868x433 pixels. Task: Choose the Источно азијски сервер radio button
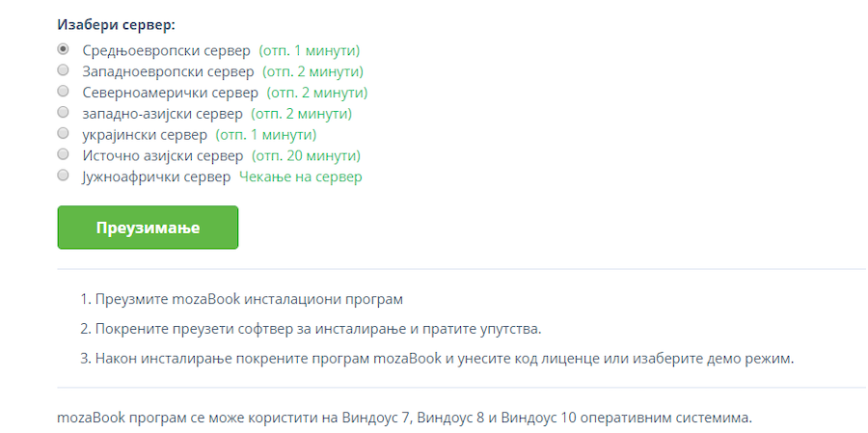pyautogui.click(x=63, y=154)
